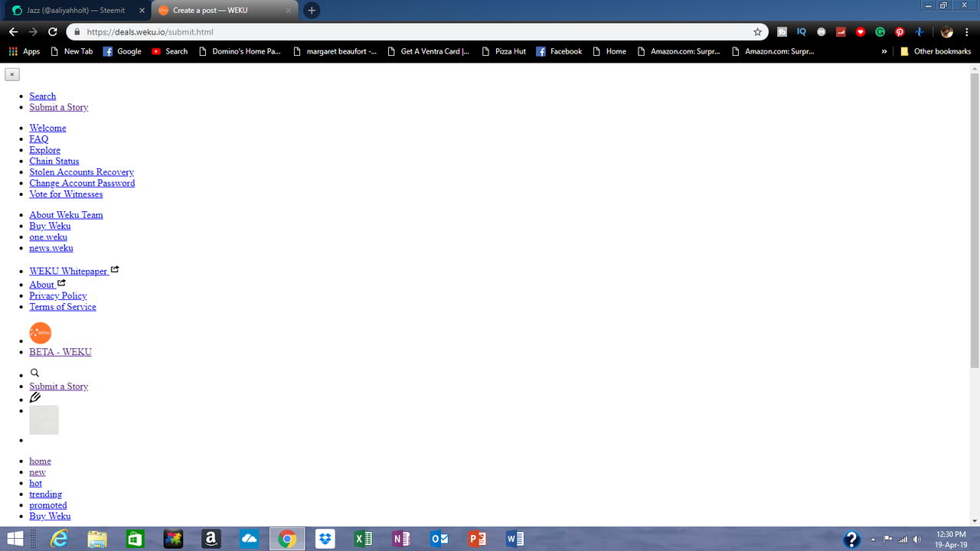980x551 pixels.
Task: Click the pencil compose icon
Action: pos(35,397)
